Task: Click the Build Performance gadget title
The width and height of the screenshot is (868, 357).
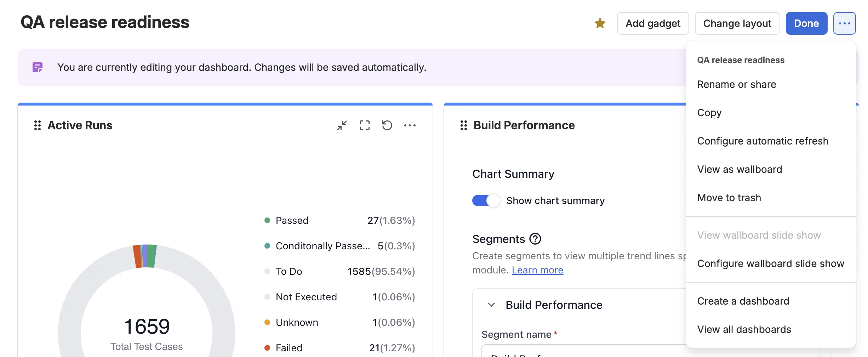Action: 524,125
